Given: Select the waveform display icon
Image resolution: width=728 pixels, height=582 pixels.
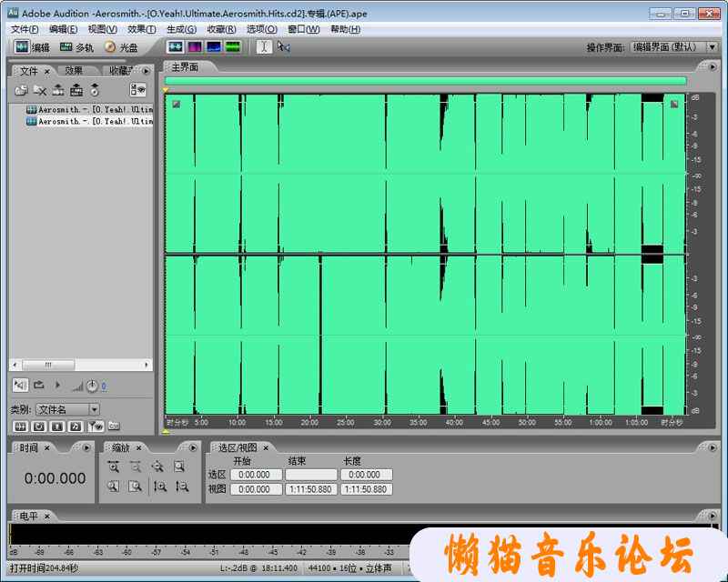Looking at the screenshot, I should tap(176, 47).
